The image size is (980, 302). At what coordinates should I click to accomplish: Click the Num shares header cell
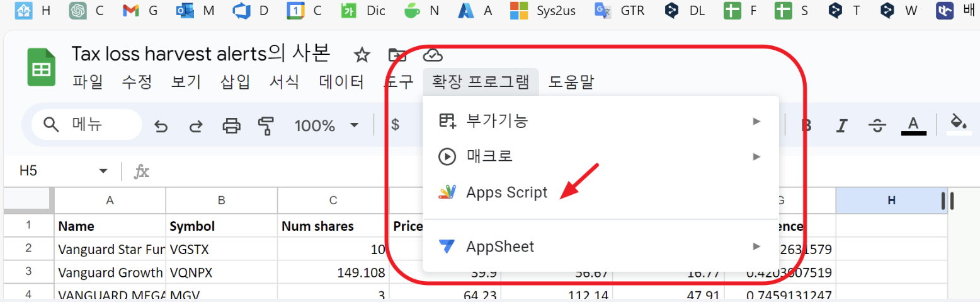(x=333, y=226)
